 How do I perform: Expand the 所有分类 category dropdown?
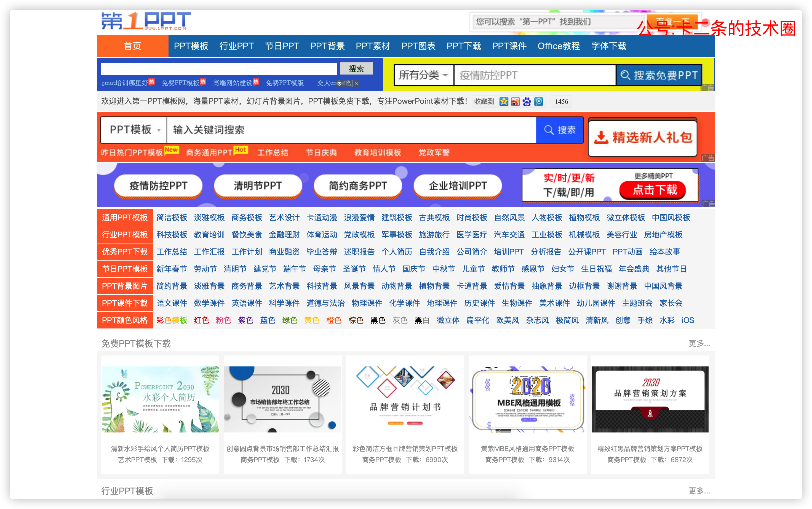tap(423, 75)
